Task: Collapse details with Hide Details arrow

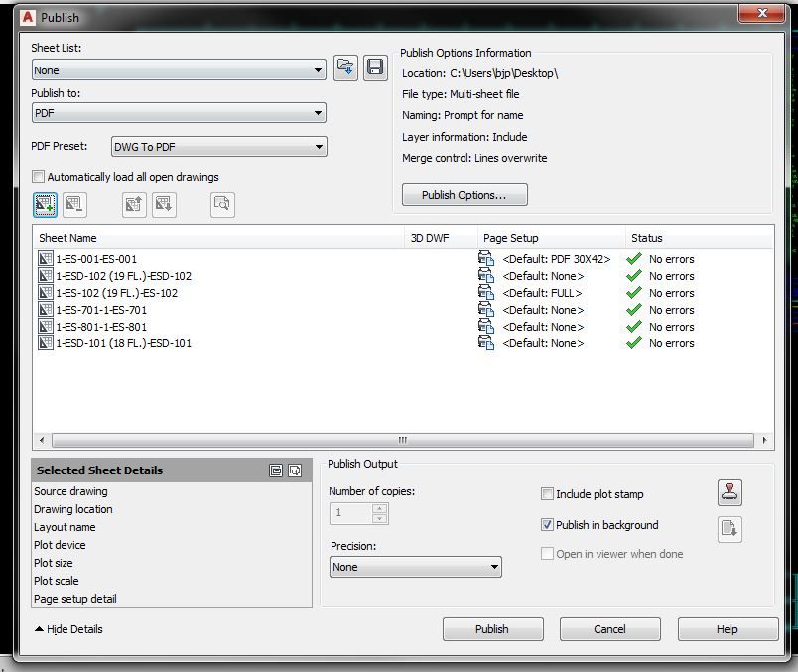Action: [x=39, y=629]
